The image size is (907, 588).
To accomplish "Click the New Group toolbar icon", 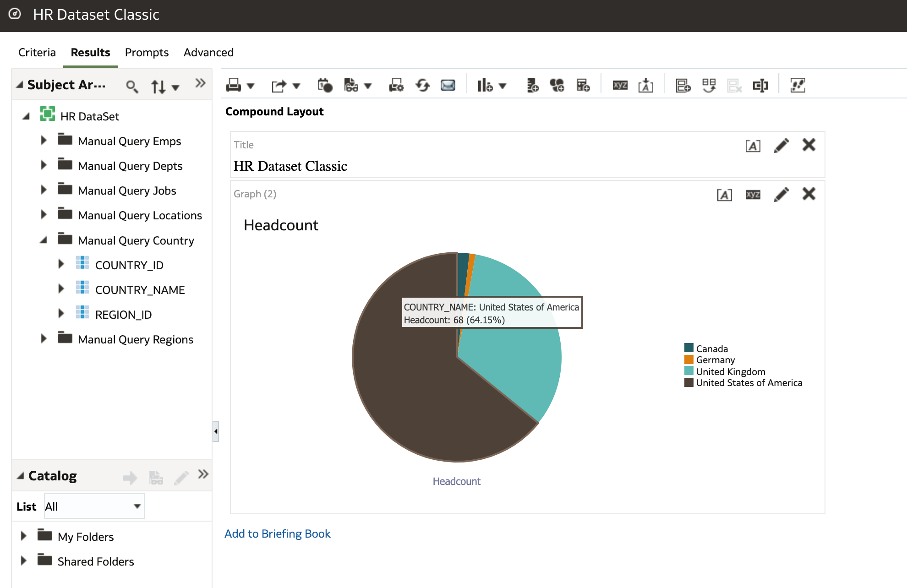I will (557, 85).
